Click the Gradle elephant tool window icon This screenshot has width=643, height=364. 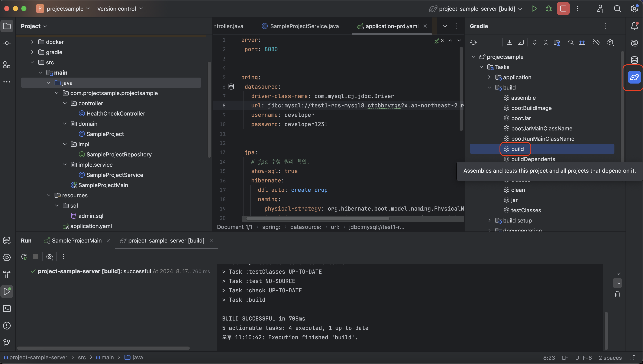point(634,77)
